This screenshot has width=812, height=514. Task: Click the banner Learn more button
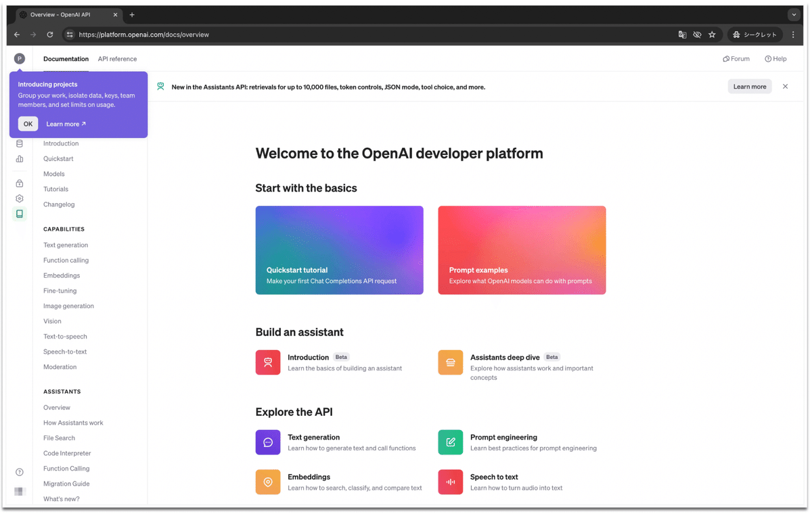[x=750, y=87]
